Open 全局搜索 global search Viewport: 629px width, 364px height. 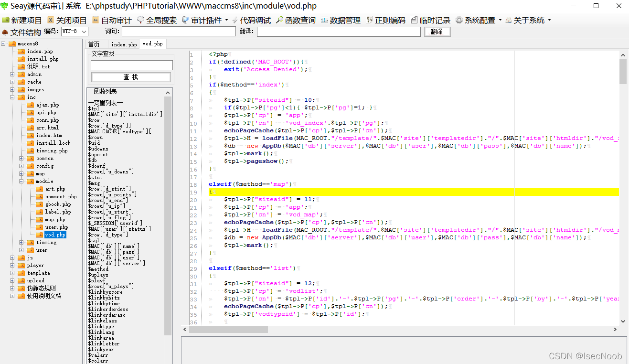tap(157, 21)
